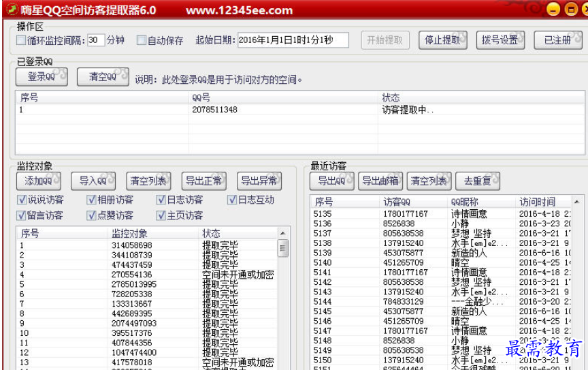
Task: Click the app logo icon in title bar
Action: (x=12, y=8)
